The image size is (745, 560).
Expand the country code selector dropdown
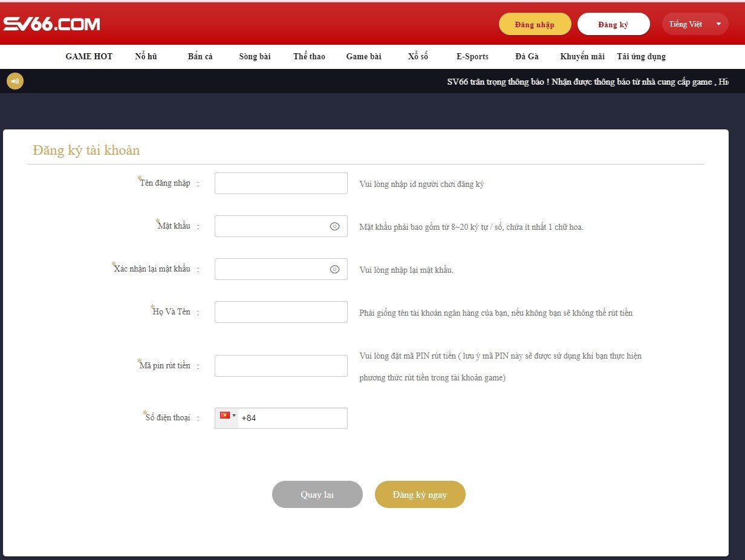tap(233, 415)
